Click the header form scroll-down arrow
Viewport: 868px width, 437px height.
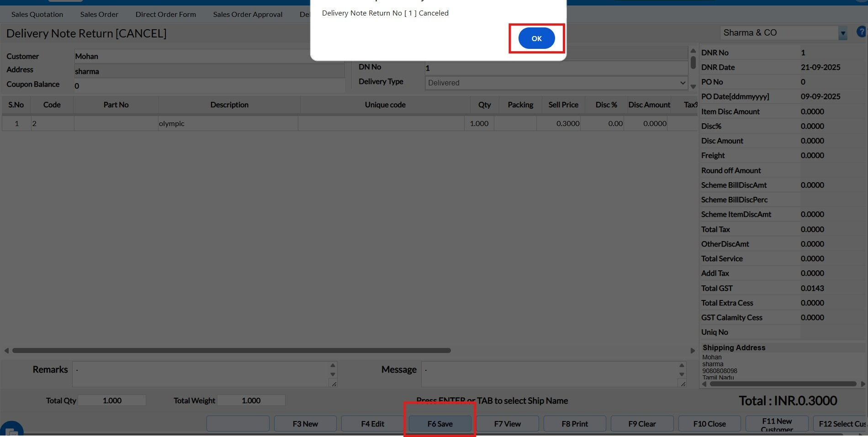pos(693,87)
